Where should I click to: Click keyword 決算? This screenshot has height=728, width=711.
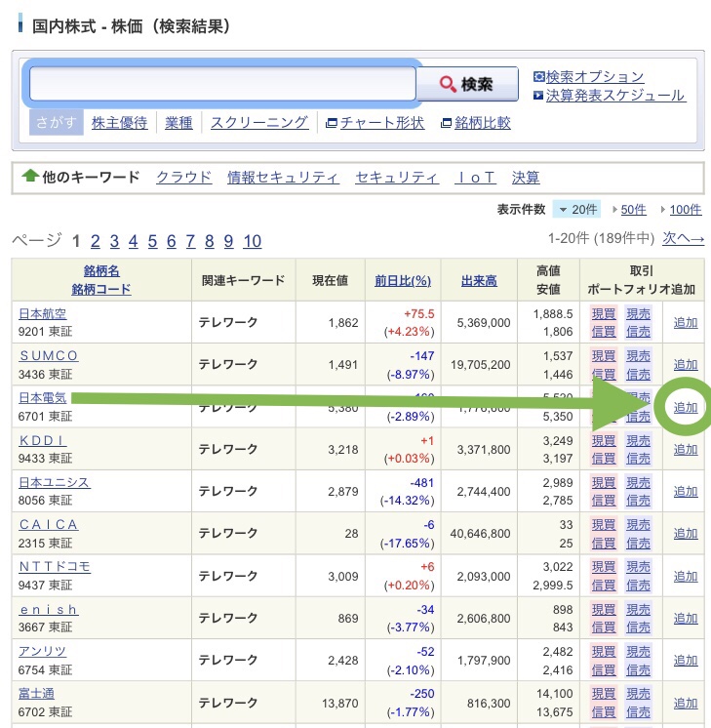(x=526, y=178)
